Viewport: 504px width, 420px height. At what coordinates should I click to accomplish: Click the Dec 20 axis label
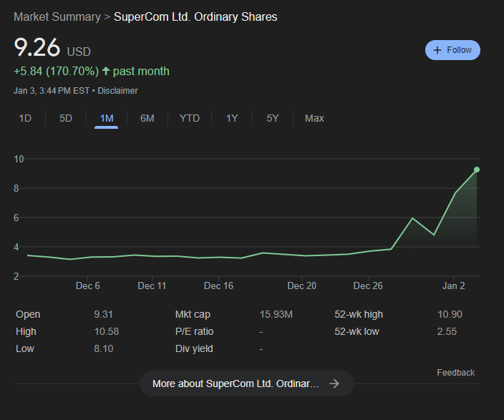[301, 285]
